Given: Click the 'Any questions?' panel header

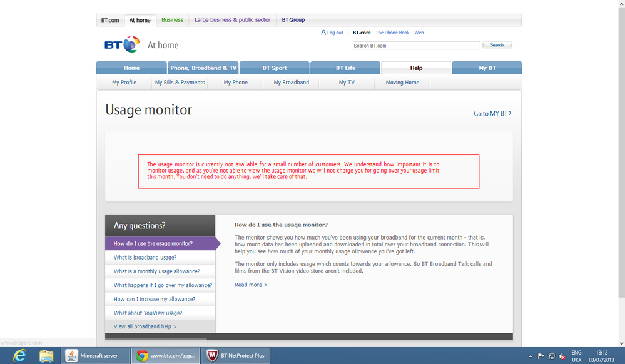Looking at the screenshot, I should coord(160,225).
